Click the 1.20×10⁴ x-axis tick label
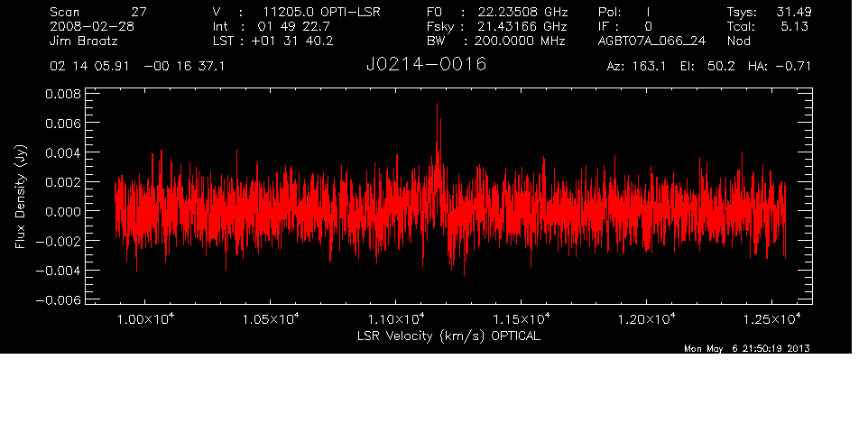The height and width of the screenshot is (442, 868). click(x=647, y=318)
